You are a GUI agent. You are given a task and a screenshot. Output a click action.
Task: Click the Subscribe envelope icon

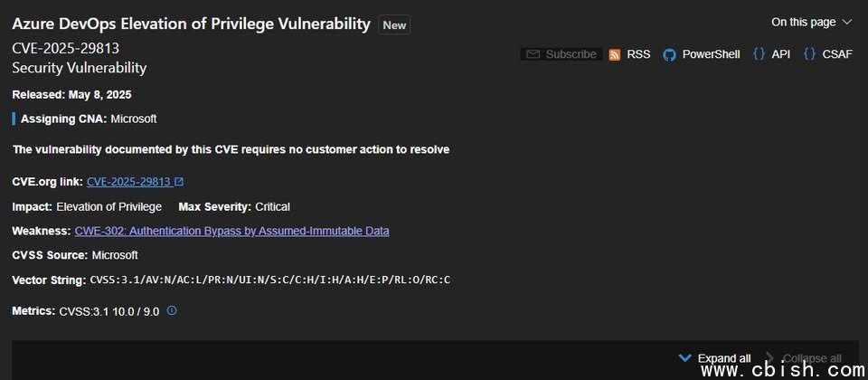[x=533, y=54]
